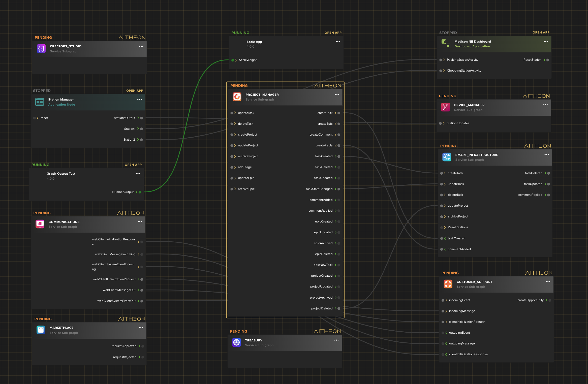The height and width of the screenshot is (384, 588).
Task: Open the SMART_INFRASTRUCTURE three-dot menu
Action: point(547,155)
